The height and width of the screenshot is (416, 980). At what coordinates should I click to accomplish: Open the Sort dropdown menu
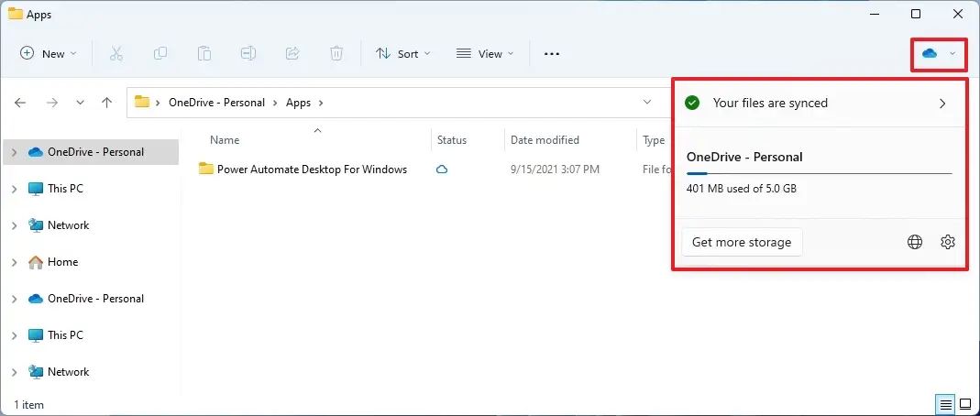pos(402,54)
